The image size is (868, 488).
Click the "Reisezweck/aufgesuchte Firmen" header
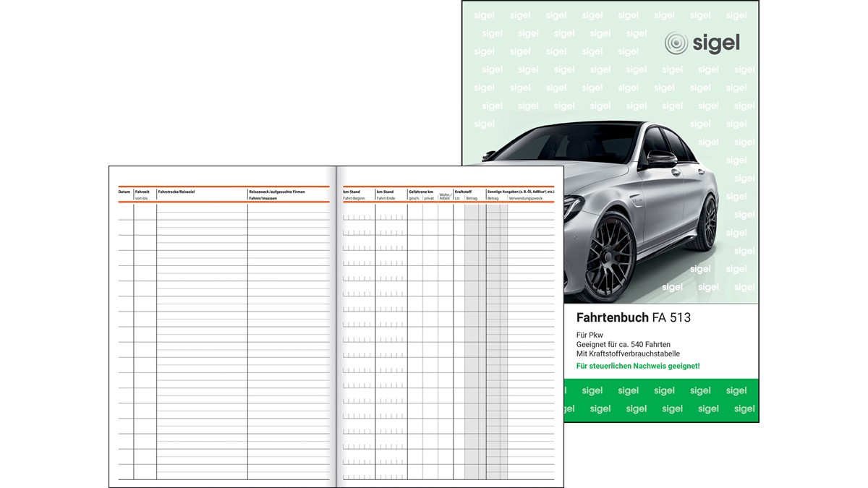point(277,192)
